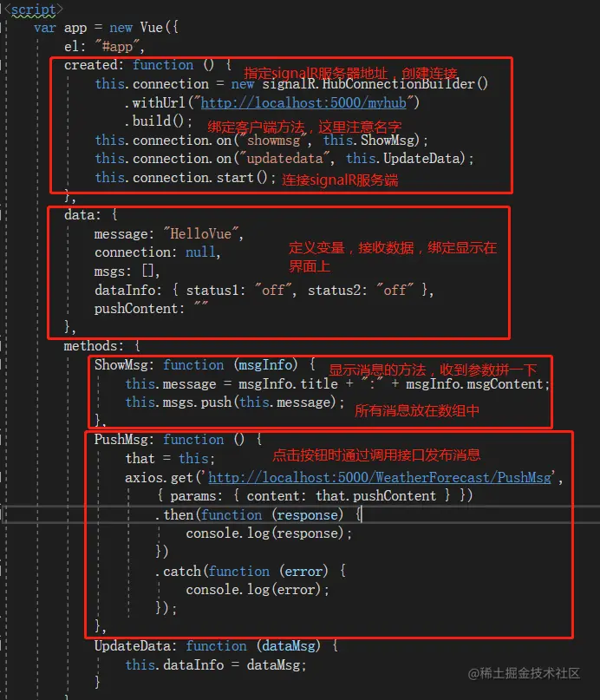Click the msgInfo parameter of ShowMsg
Image resolution: width=600 pixels, height=700 pixels.
tap(265, 364)
